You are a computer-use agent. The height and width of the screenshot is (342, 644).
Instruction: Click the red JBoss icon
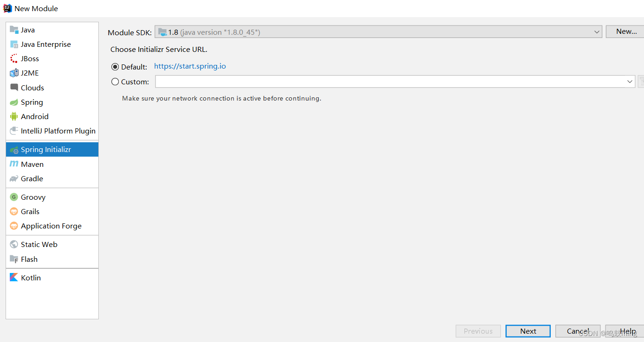[14, 59]
